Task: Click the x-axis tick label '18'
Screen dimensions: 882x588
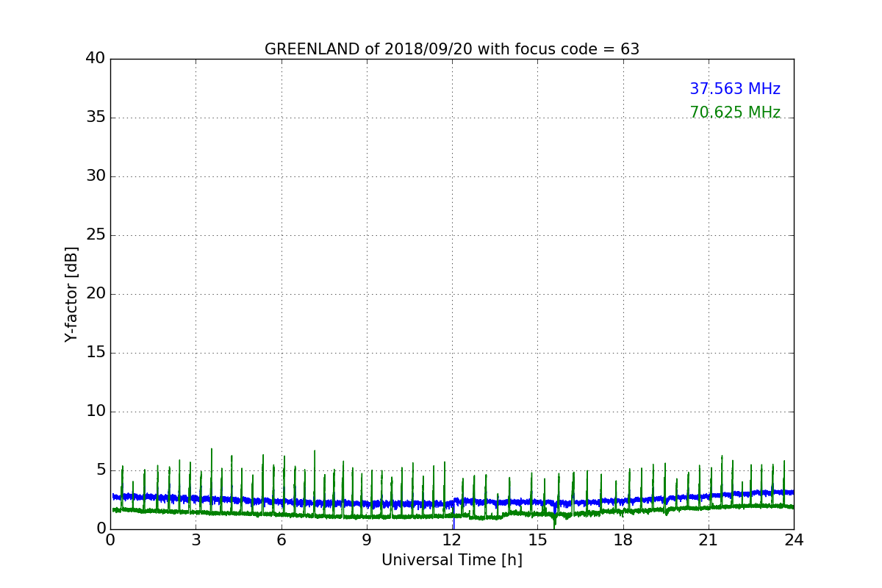Action: (x=623, y=539)
